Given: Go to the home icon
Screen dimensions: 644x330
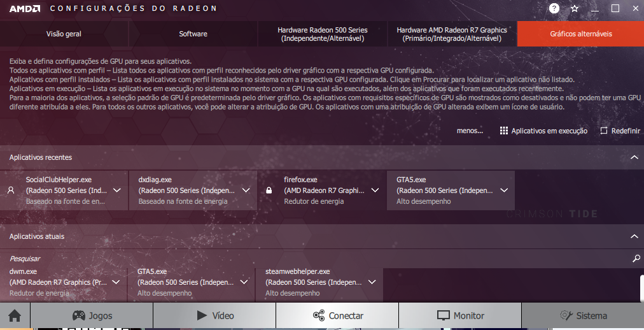Looking at the screenshot, I should pyautogui.click(x=15, y=315).
